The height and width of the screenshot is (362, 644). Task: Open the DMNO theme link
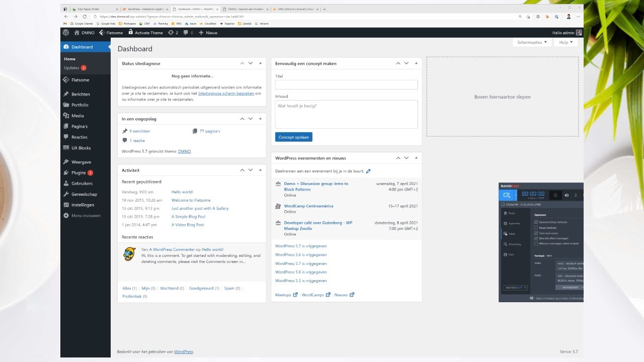click(184, 151)
